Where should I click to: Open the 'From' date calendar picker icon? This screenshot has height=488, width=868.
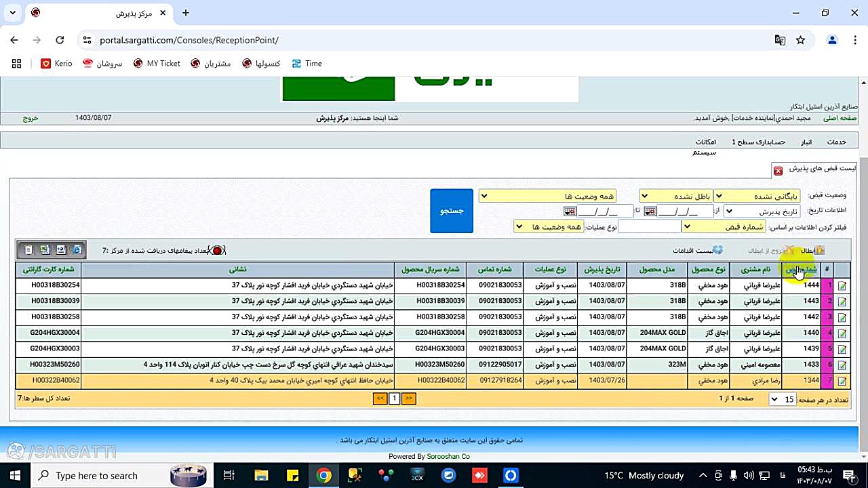650,211
